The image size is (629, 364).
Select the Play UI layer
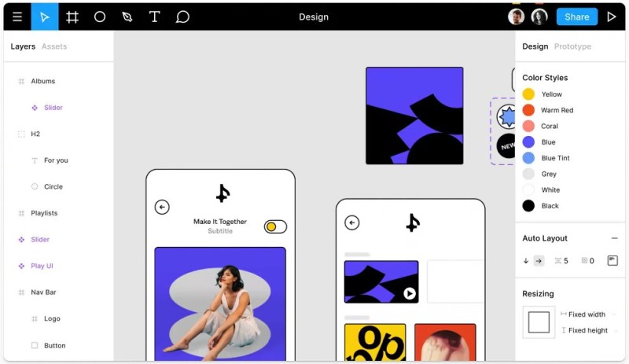42,266
